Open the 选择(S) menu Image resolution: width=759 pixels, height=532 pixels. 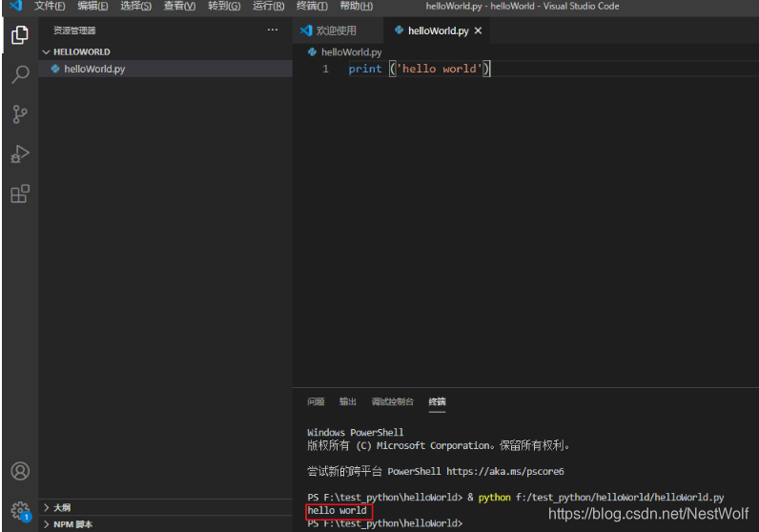coord(136,6)
